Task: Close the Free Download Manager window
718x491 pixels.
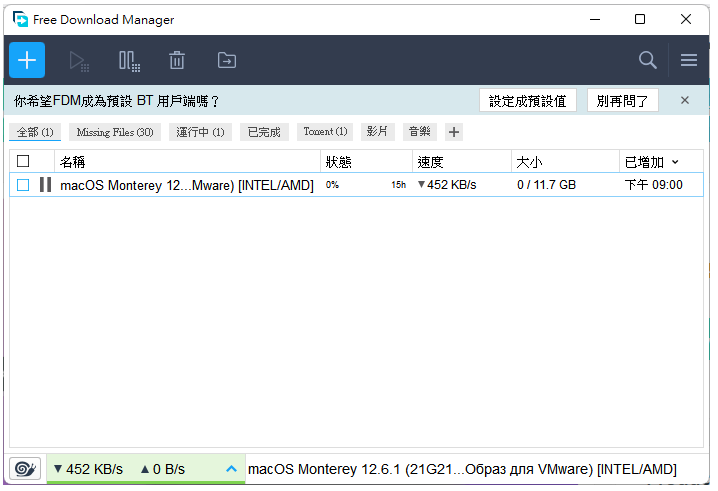Action: click(x=685, y=19)
